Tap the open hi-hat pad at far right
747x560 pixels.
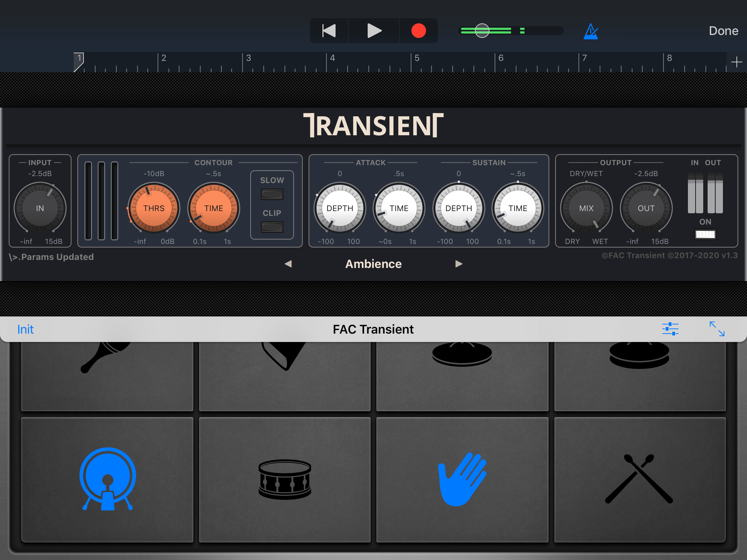[640, 376]
